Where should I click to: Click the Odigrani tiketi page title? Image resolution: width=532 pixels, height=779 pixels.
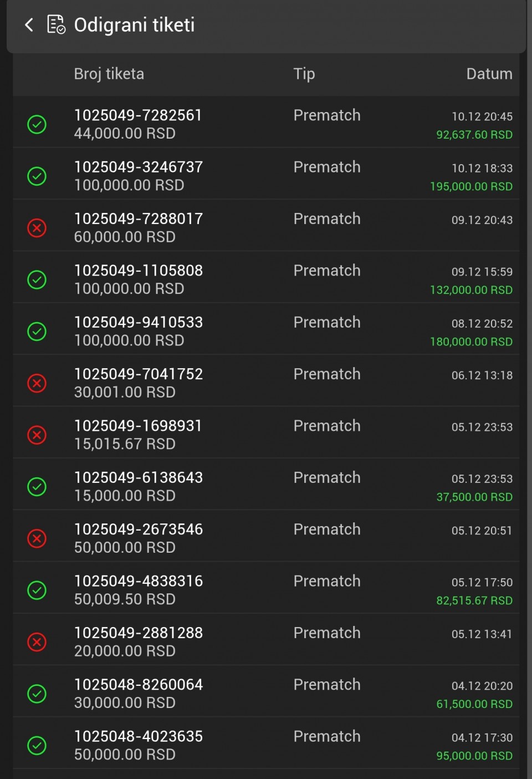(134, 25)
